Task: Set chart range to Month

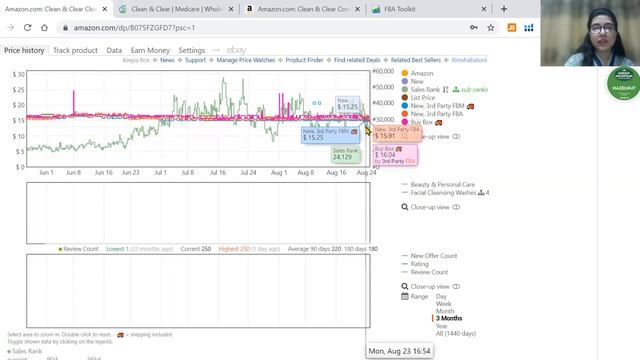Action: coord(445,311)
